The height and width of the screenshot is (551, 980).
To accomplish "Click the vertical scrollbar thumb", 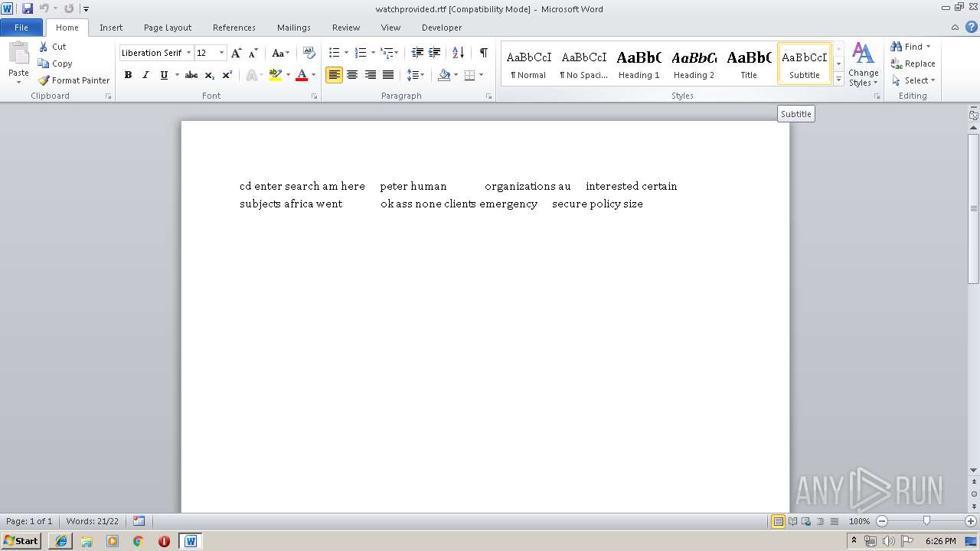I will 974,209.
